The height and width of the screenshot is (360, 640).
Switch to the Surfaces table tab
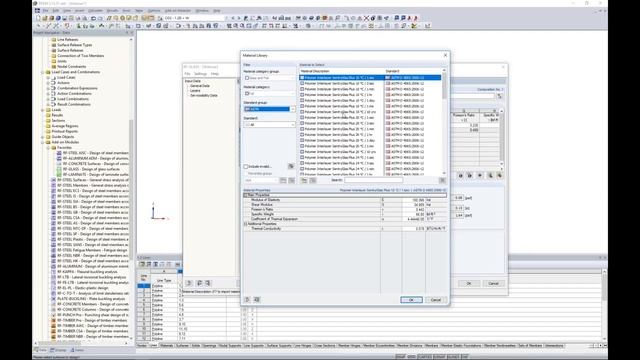(182, 346)
